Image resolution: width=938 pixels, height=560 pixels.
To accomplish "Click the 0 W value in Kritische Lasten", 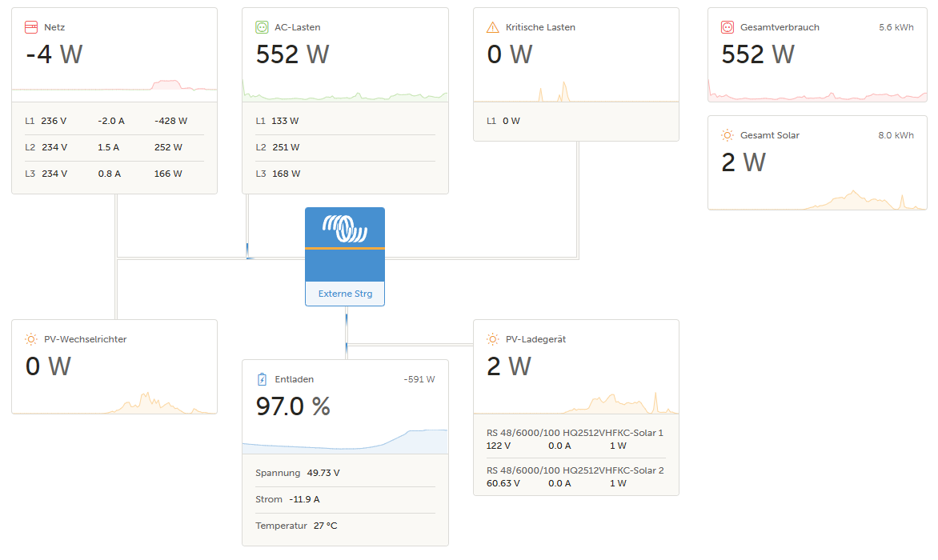I will (x=510, y=54).
